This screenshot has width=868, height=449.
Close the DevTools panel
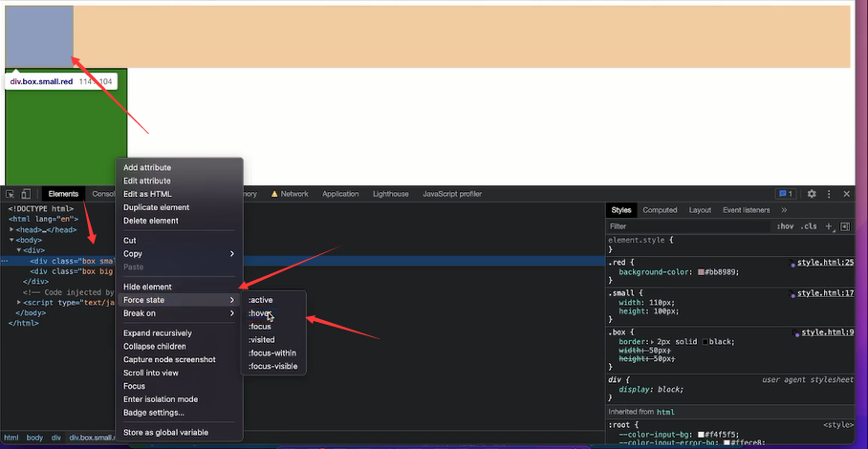coord(846,194)
